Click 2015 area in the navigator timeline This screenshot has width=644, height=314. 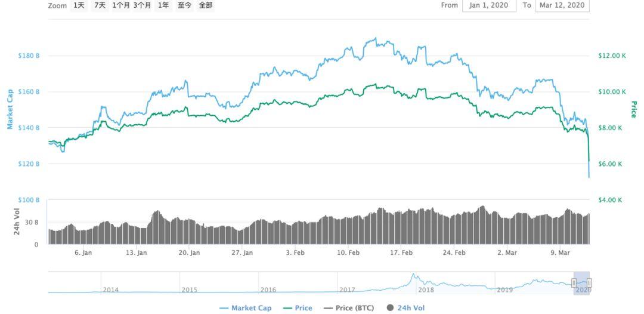point(189,290)
